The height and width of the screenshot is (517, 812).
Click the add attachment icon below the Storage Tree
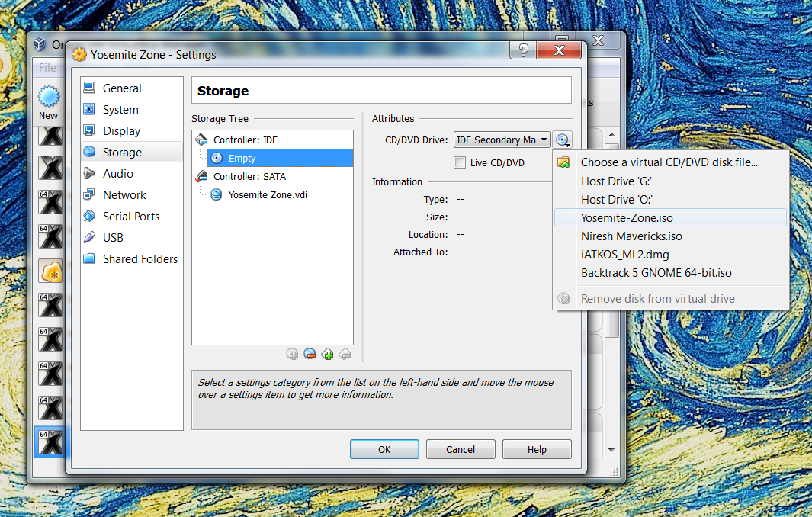click(292, 354)
